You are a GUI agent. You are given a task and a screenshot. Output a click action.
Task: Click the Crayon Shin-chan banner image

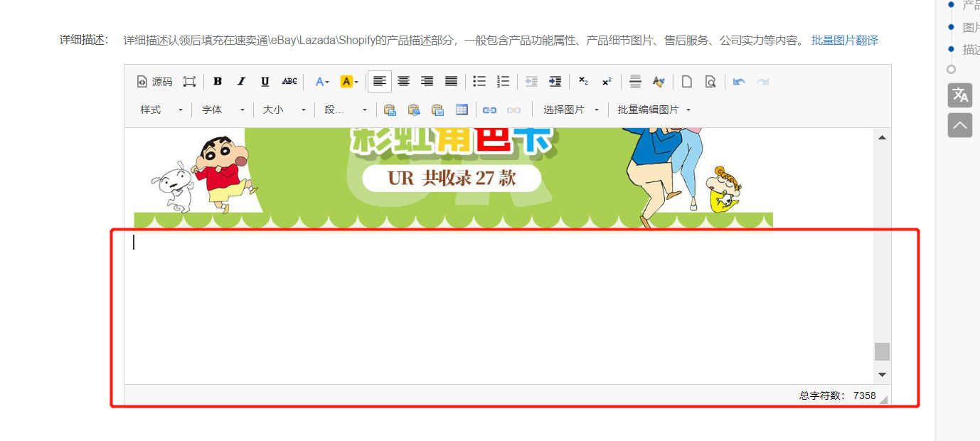click(x=453, y=178)
